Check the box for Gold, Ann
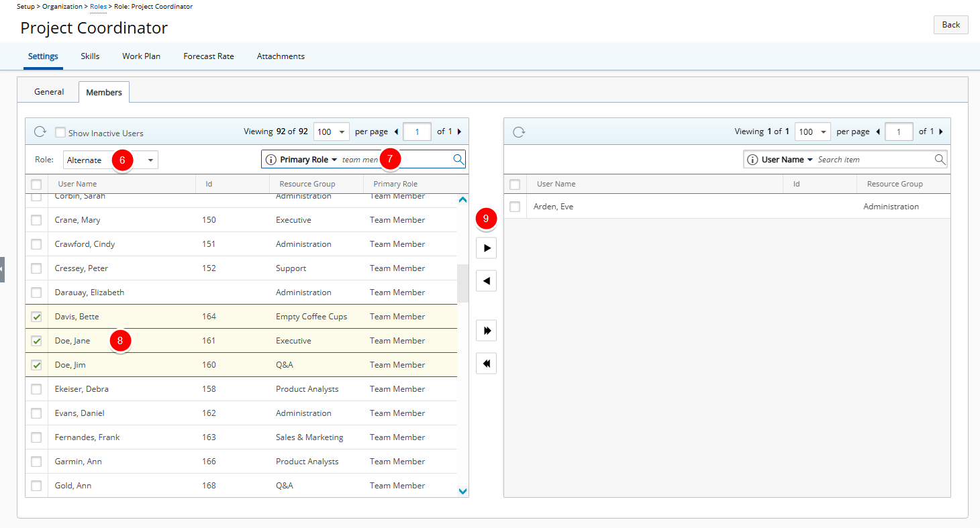 (36, 486)
